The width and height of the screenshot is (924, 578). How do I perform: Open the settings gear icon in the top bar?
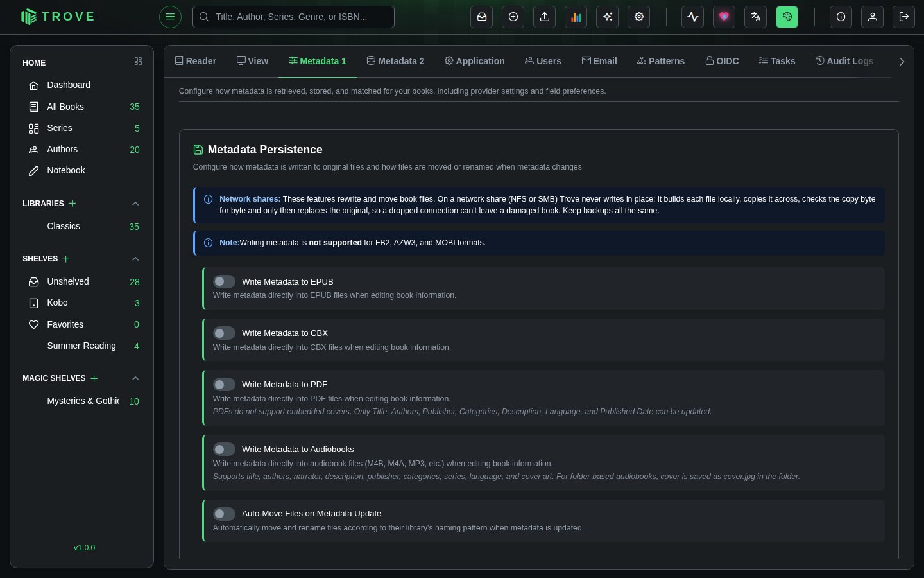pos(639,17)
